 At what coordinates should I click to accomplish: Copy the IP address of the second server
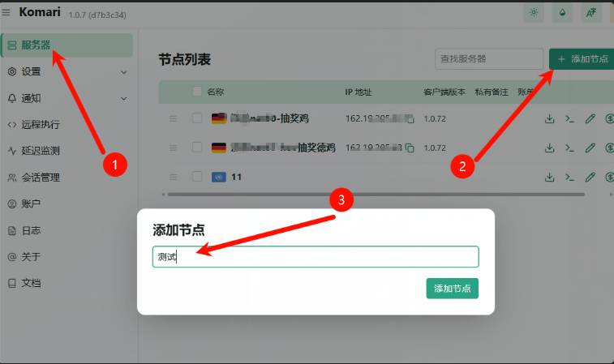click(x=410, y=148)
